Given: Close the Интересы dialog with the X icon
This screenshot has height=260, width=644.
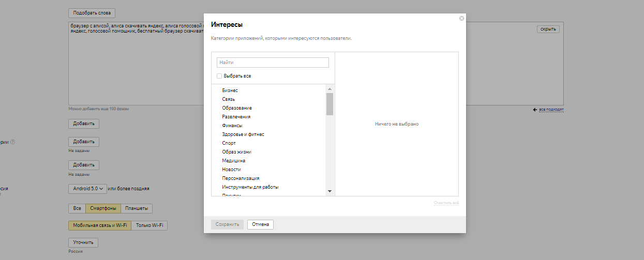Looking at the screenshot, I should [461, 18].
